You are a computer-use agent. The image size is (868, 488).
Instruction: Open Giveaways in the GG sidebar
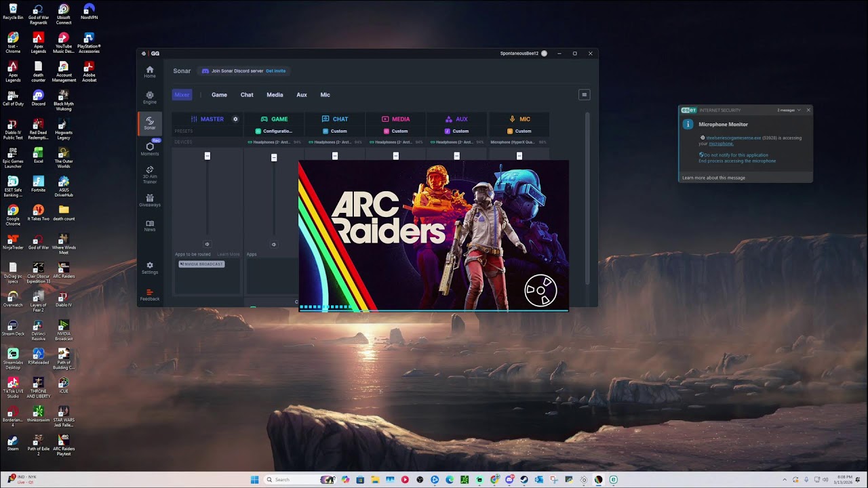[x=150, y=201]
